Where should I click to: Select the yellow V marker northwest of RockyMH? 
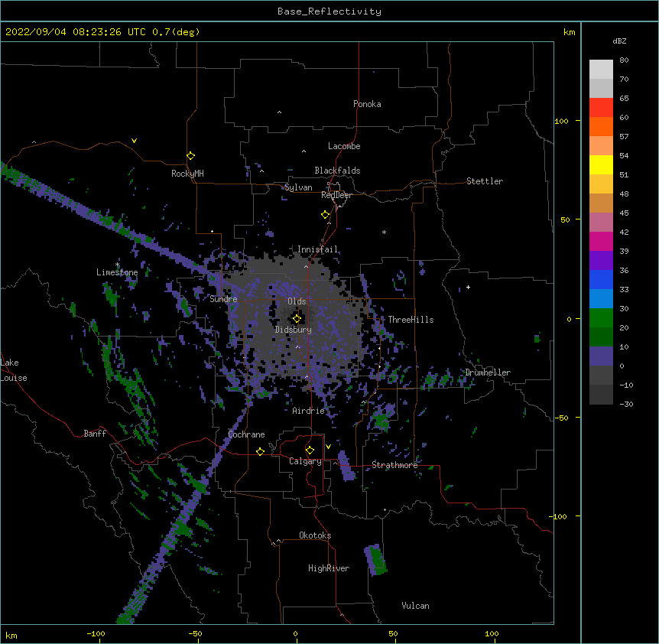(134, 141)
